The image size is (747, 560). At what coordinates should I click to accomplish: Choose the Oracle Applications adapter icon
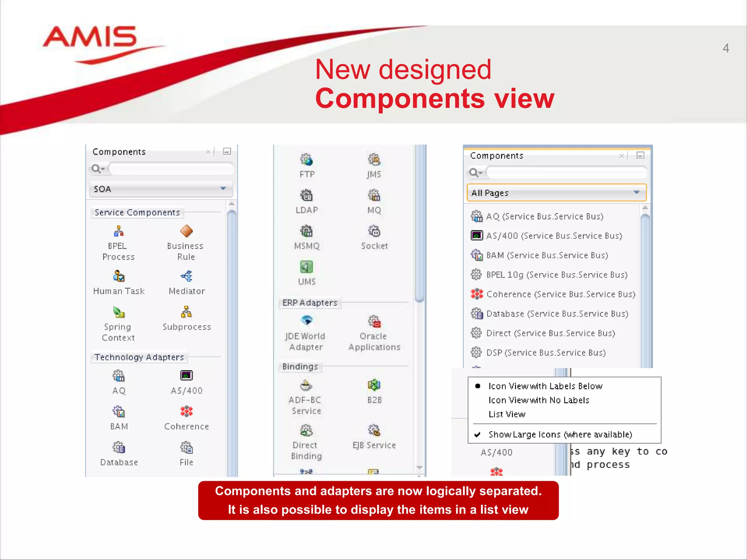coord(374,322)
